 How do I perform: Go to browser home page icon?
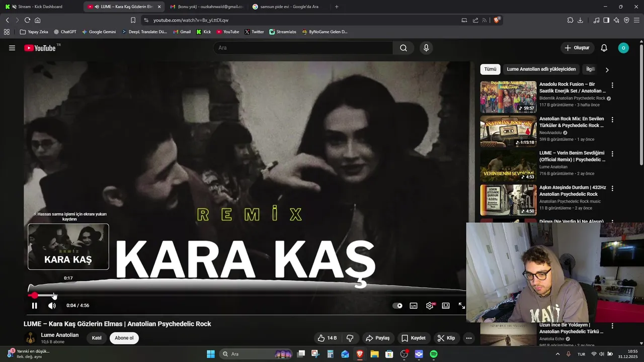click(37, 20)
